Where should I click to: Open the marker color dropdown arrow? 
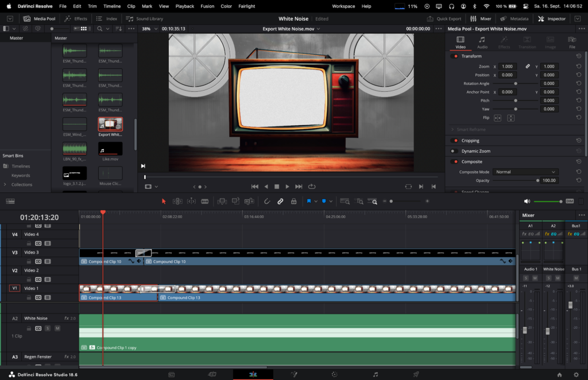pos(331,201)
